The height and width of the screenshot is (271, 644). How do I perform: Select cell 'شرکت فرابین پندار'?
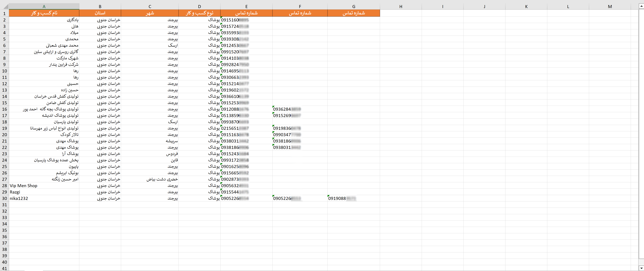(44, 64)
